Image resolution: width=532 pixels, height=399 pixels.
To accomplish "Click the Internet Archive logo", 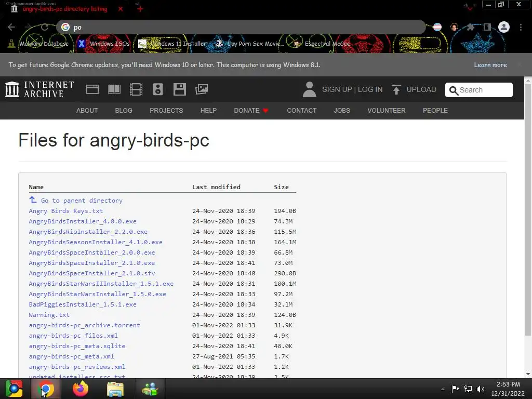I will pyautogui.click(x=39, y=89).
